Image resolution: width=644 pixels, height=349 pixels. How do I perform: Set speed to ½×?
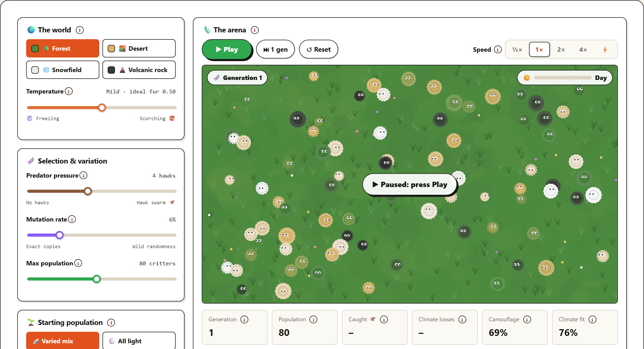coord(517,50)
